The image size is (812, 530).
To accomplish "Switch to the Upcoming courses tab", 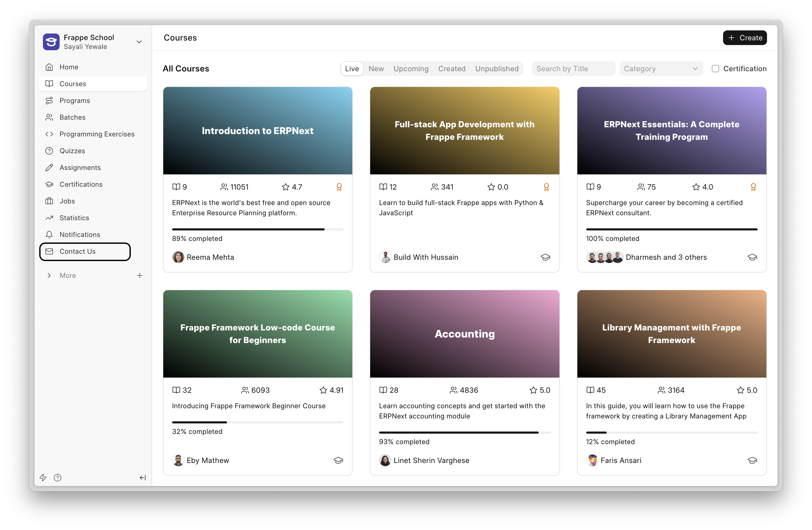I will click(411, 69).
